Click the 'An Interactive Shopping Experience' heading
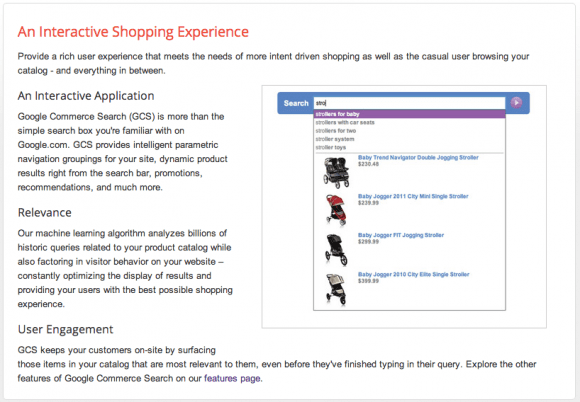The height and width of the screenshot is (402, 580). pos(133,32)
